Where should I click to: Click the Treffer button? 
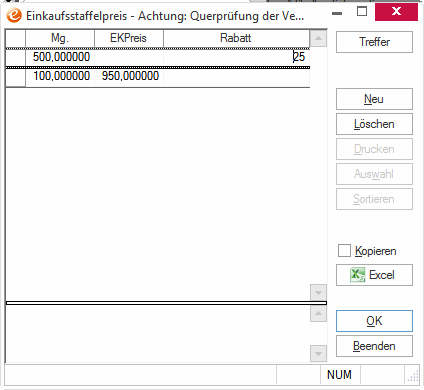[x=374, y=42]
